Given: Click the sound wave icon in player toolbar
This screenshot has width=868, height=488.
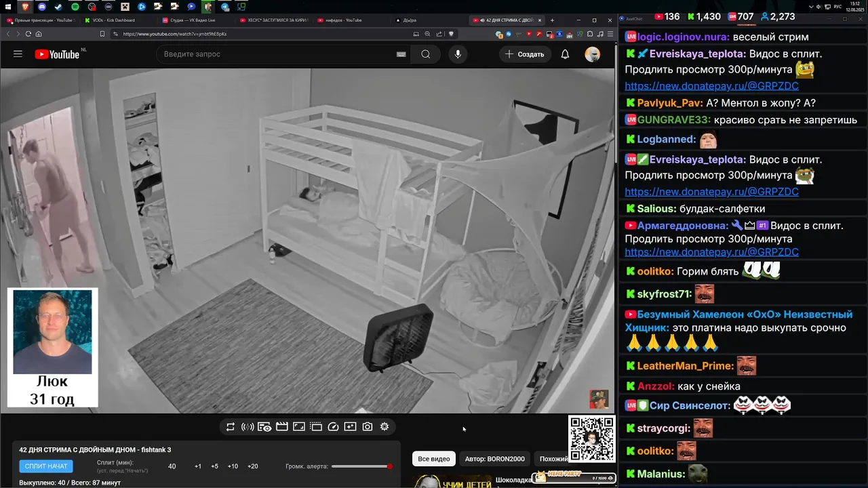Looking at the screenshot, I should (248, 426).
